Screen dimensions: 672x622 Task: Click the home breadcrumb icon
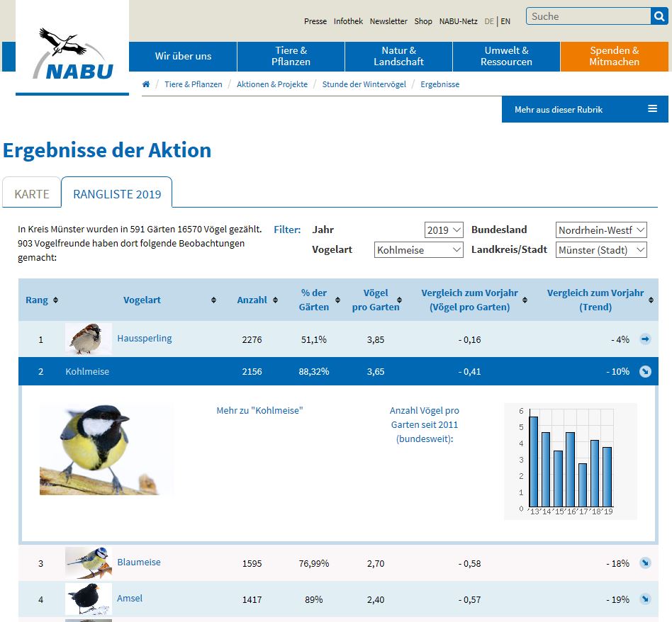(x=146, y=84)
